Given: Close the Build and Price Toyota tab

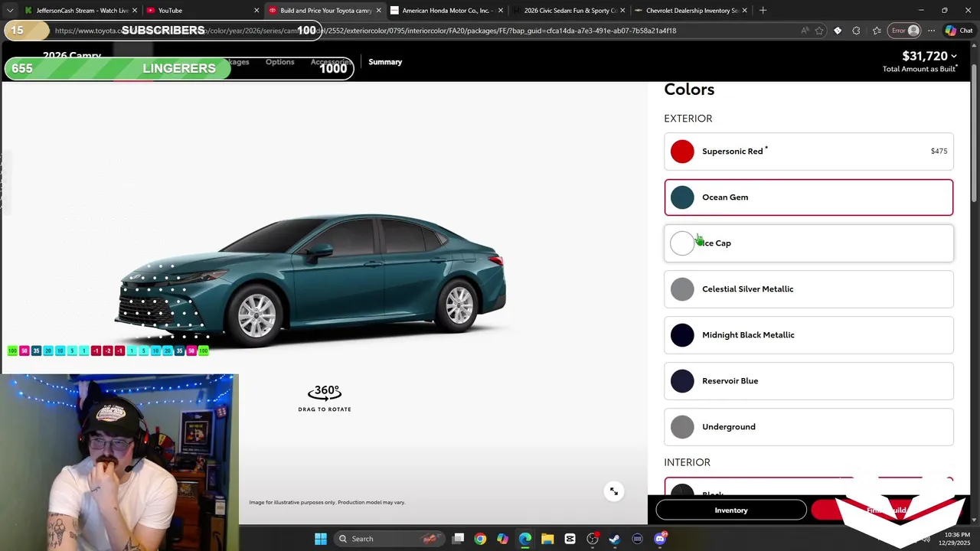Looking at the screenshot, I should [378, 11].
